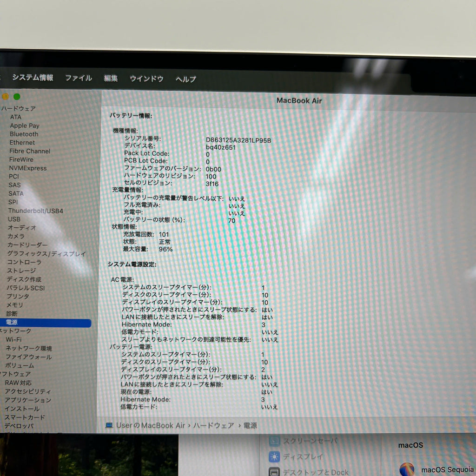This screenshot has height=476, width=476.
Task: Open the ファイル menu
Action: pos(79,78)
